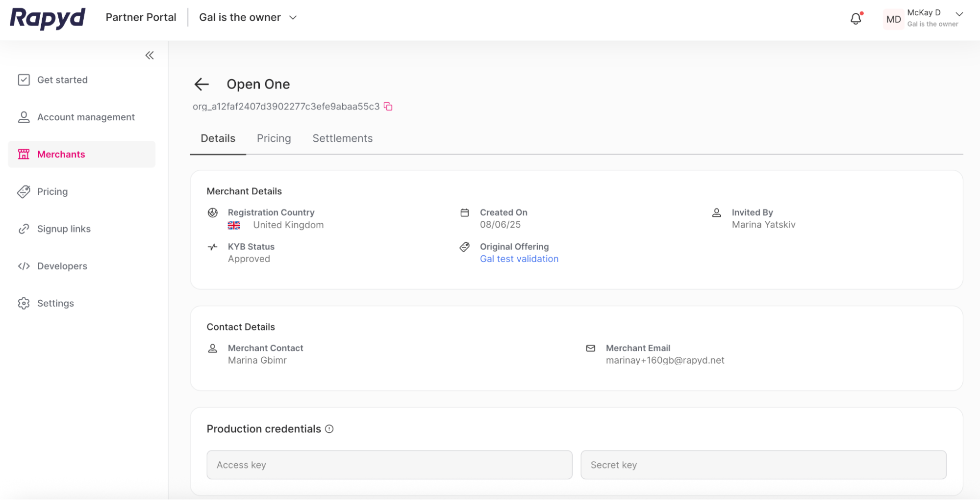
Task: Copy the organization ID
Action: (388, 106)
